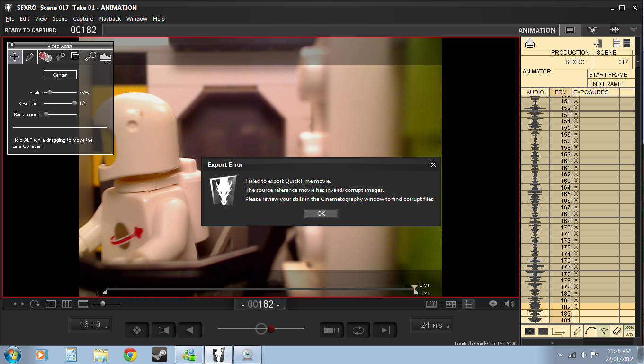
Task: Mute the speaker audio
Action: click(x=510, y=304)
